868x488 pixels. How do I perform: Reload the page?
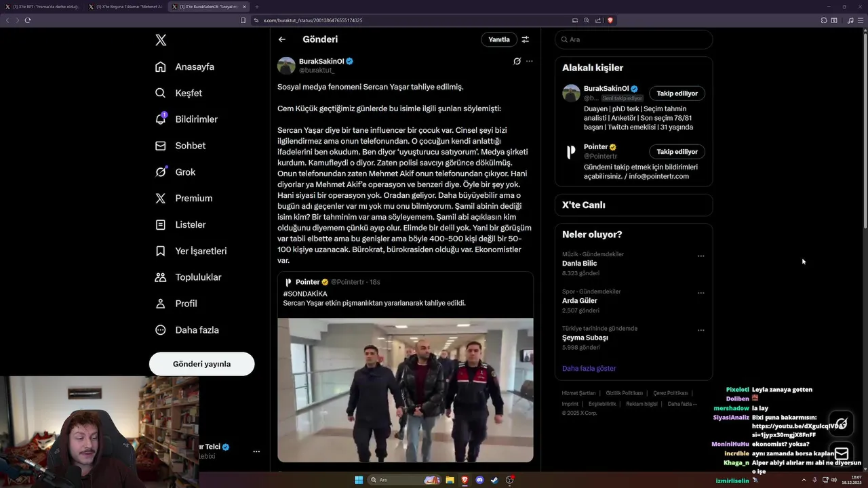28,20
